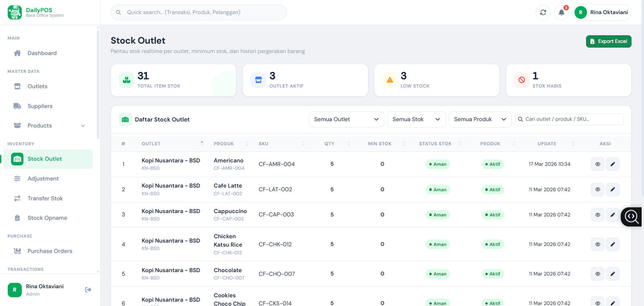Click the SKU cell CF-LAT-002

[275, 189]
